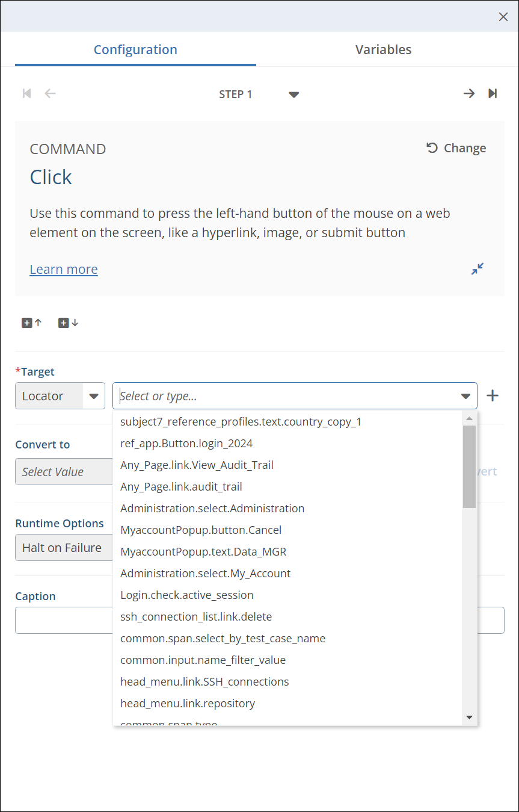
Task: Switch to the Variables tab
Action: point(383,49)
